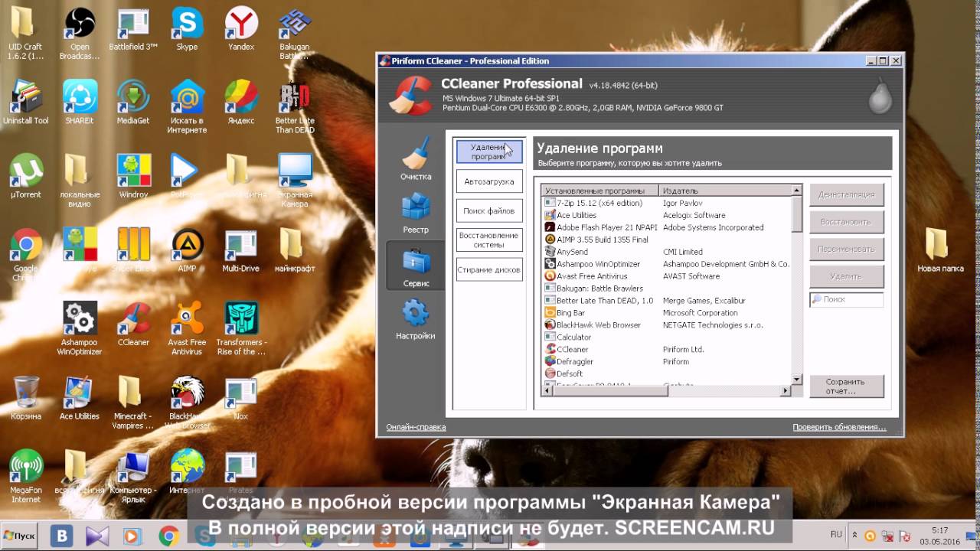
Task: Open the VK icon on the taskbar
Action: pyautogui.click(x=61, y=535)
